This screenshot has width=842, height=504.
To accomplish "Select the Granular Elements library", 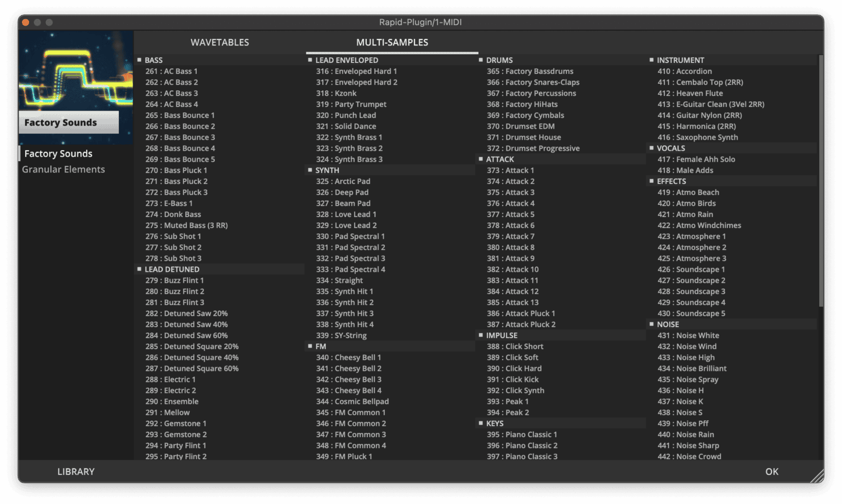I will coord(63,169).
